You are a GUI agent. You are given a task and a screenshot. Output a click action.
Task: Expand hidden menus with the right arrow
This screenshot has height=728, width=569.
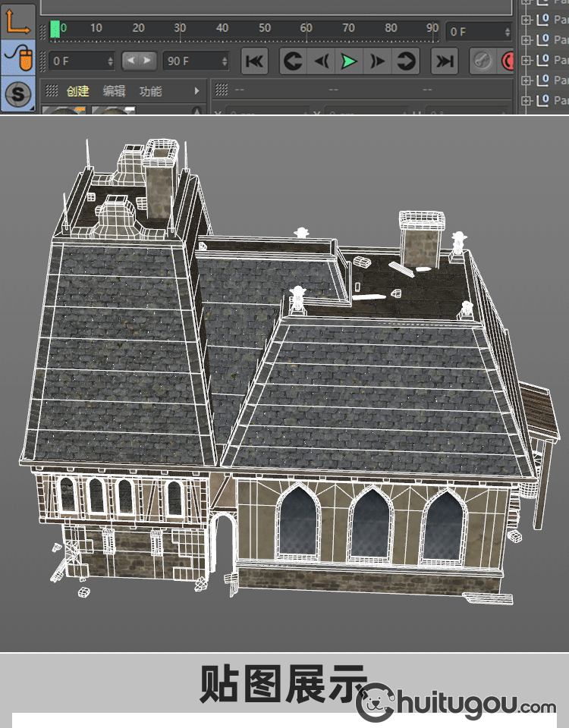pyautogui.click(x=197, y=91)
